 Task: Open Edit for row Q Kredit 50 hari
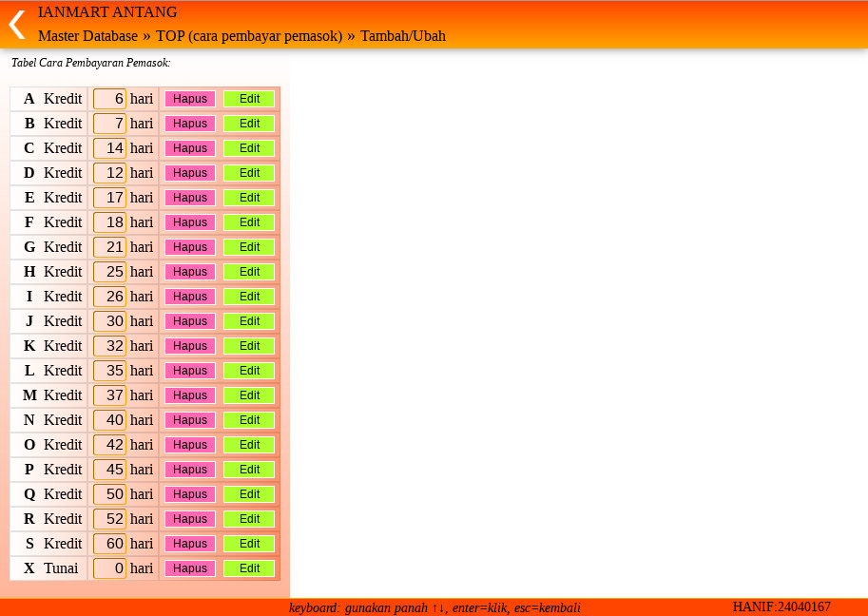click(249, 494)
